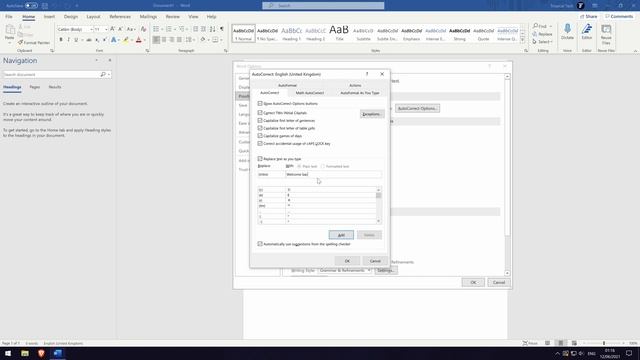Open notification center in system tray

629,353
